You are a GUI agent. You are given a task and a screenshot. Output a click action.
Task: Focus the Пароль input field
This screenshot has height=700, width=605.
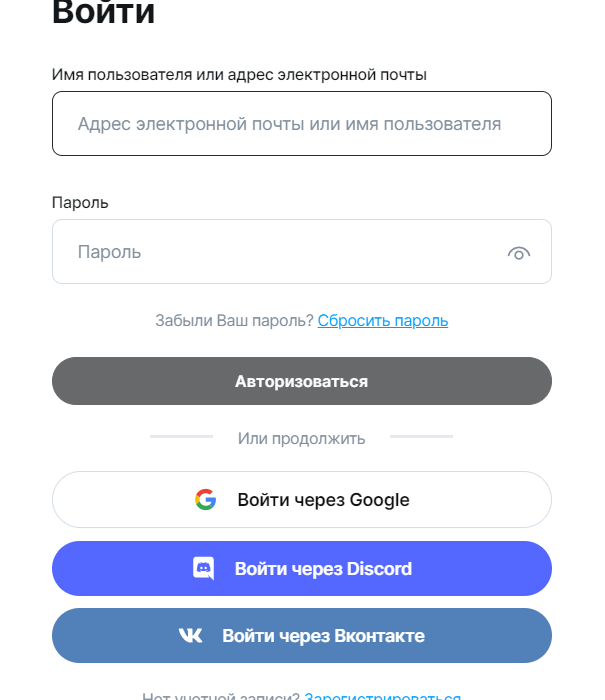click(x=280, y=252)
